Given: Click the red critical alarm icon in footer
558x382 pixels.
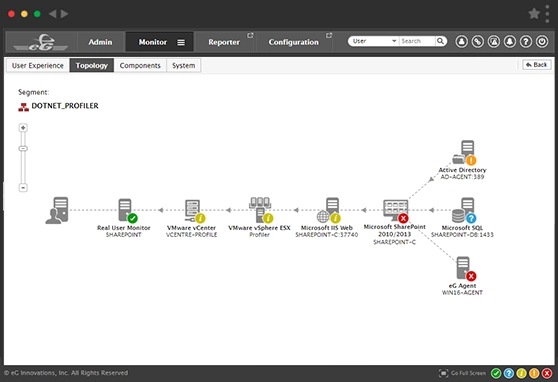Looking at the screenshot, I should [547, 373].
